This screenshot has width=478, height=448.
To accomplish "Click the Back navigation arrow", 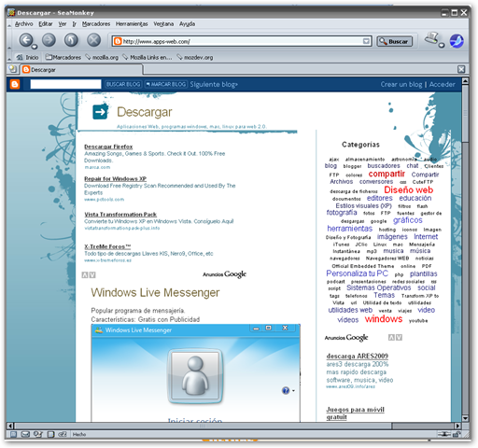I will coord(26,40).
